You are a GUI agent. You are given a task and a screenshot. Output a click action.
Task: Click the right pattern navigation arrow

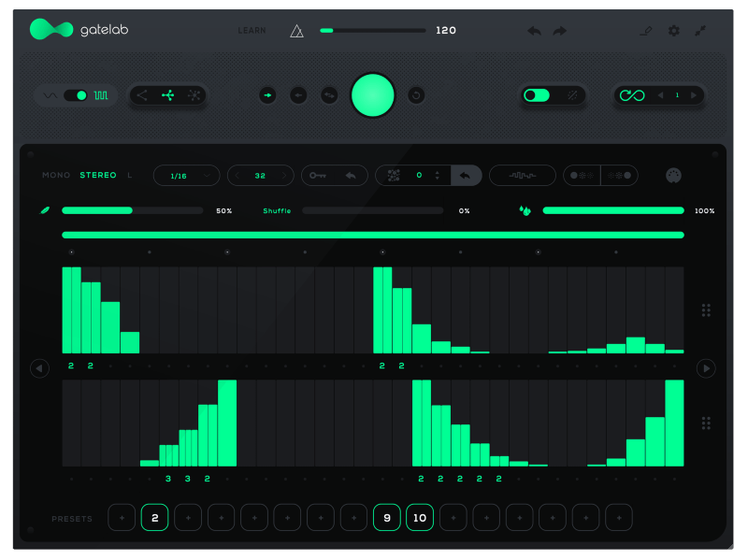tap(707, 368)
